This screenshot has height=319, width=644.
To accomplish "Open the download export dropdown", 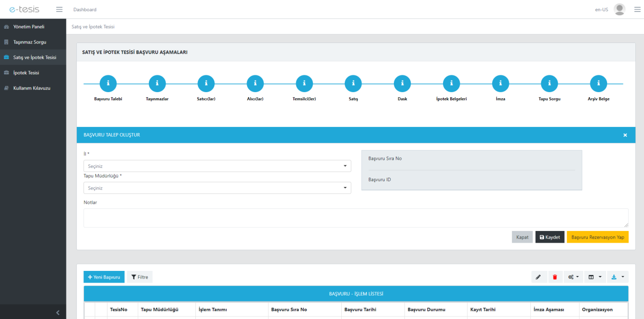I will tap(617, 277).
